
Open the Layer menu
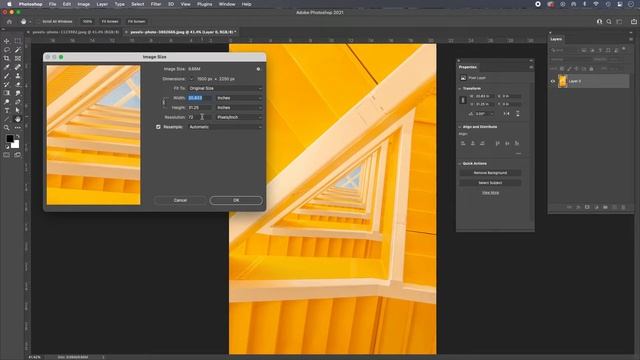(x=102, y=4)
